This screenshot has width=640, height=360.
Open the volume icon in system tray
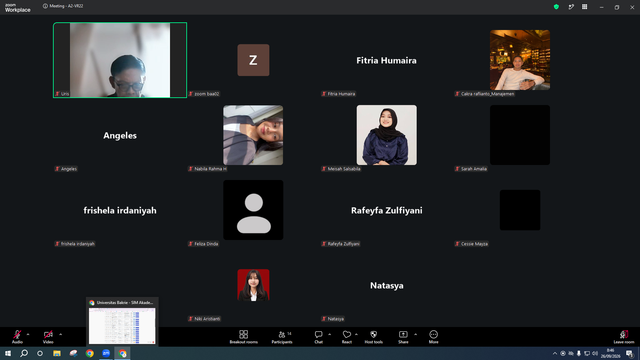click(x=595, y=353)
